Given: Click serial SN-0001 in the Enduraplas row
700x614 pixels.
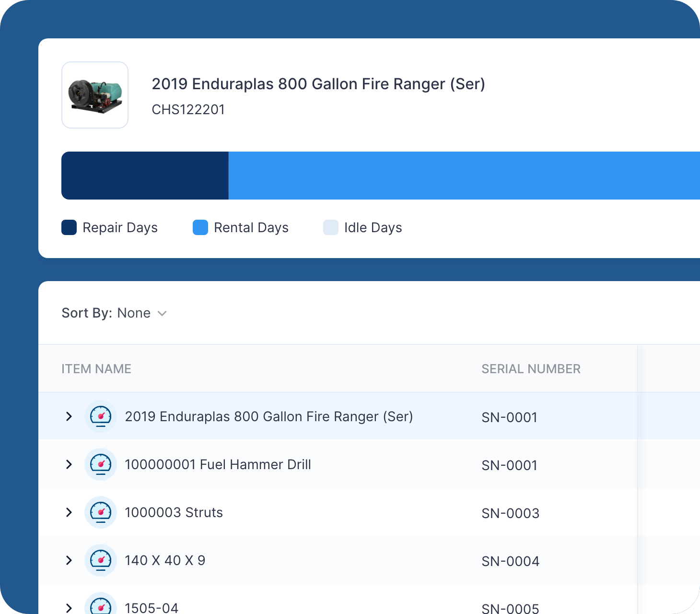Looking at the screenshot, I should (509, 417).
